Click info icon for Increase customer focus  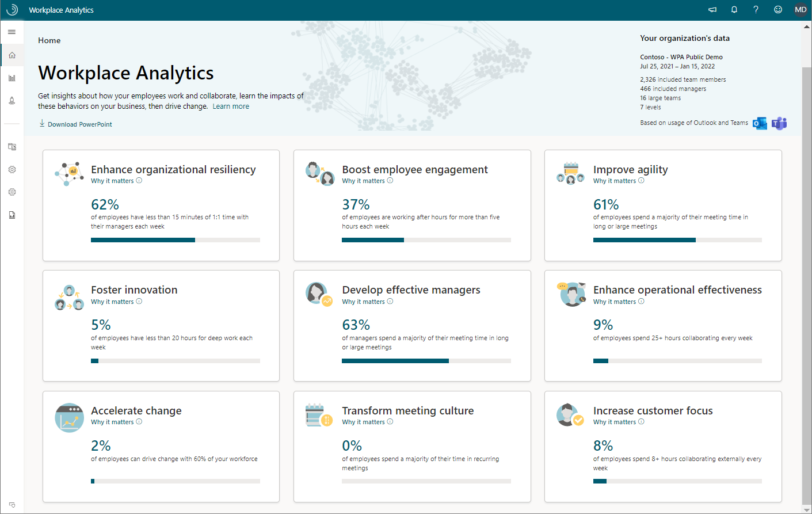point(642,422)
